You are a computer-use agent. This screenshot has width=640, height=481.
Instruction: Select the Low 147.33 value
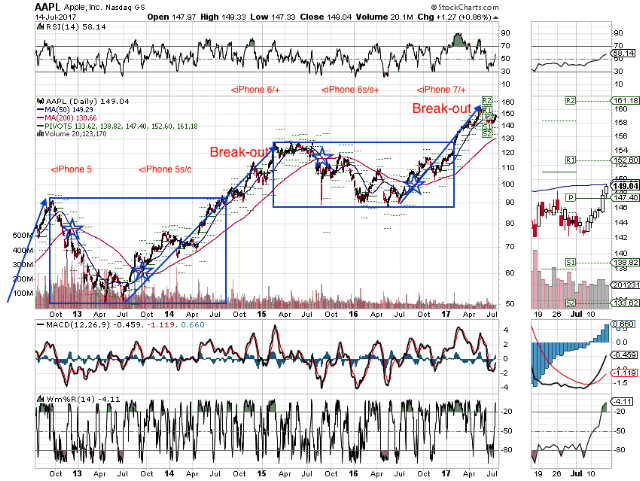[273, 17]
